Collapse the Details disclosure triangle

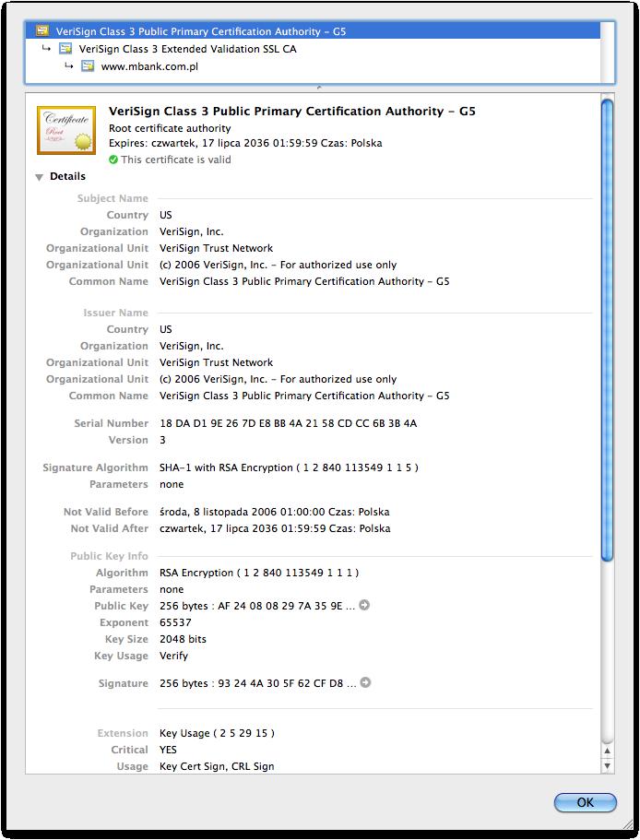[39, 177]
